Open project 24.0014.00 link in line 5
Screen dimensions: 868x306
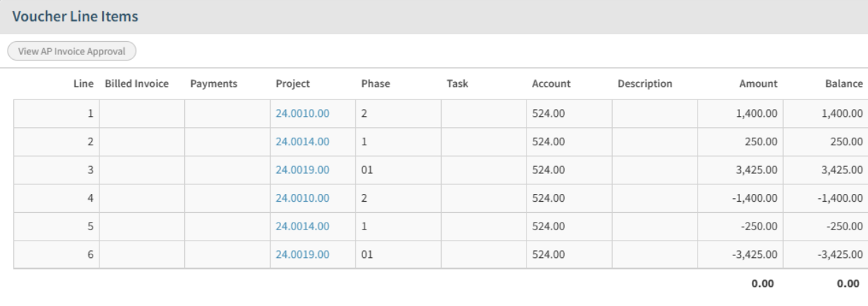(x=303, y=226)
